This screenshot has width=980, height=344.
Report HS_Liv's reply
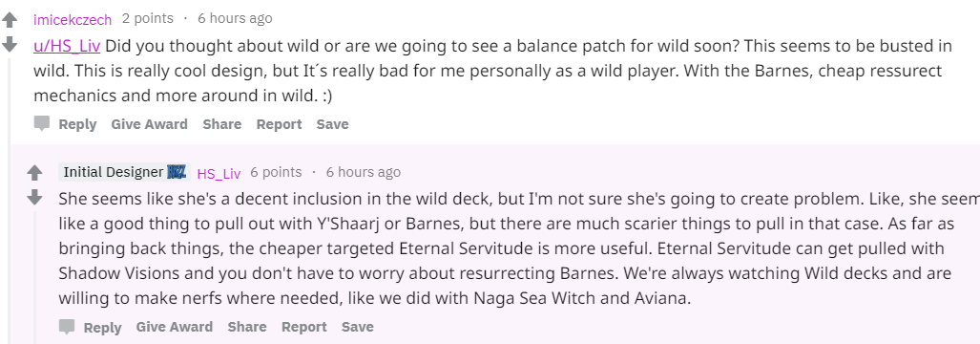point(303,327)
